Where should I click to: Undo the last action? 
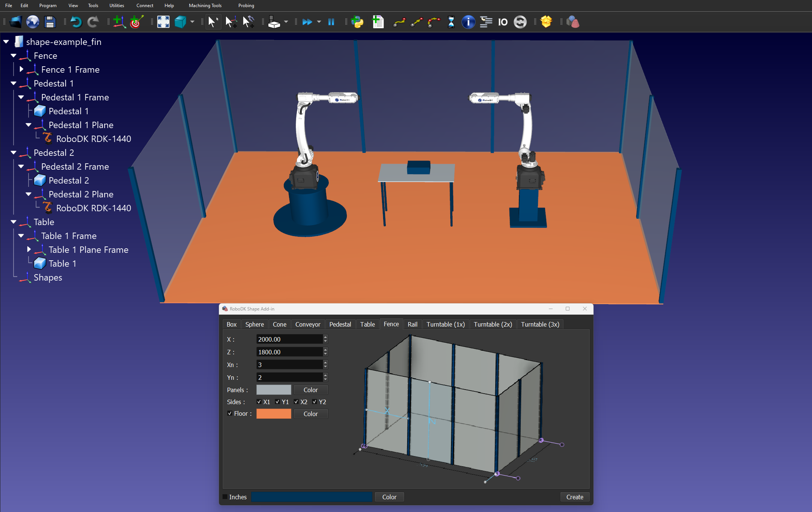76,22
